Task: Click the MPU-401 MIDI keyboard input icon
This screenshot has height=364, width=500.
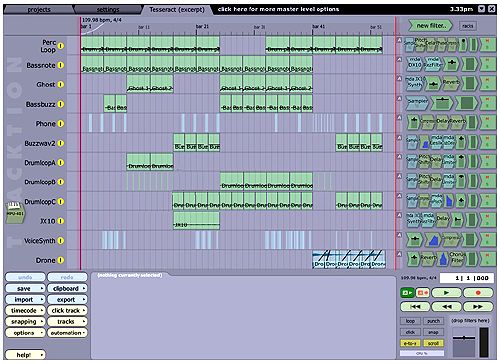Action: tap(15, 212)
